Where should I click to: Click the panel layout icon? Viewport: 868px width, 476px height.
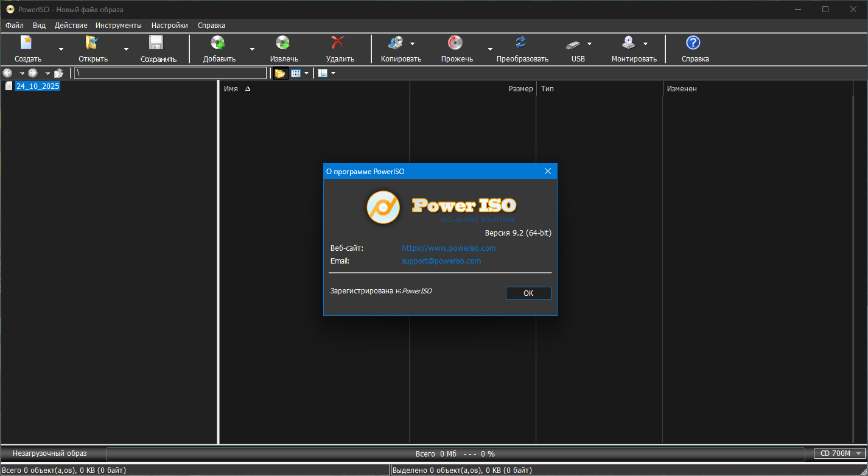[323, 73]
